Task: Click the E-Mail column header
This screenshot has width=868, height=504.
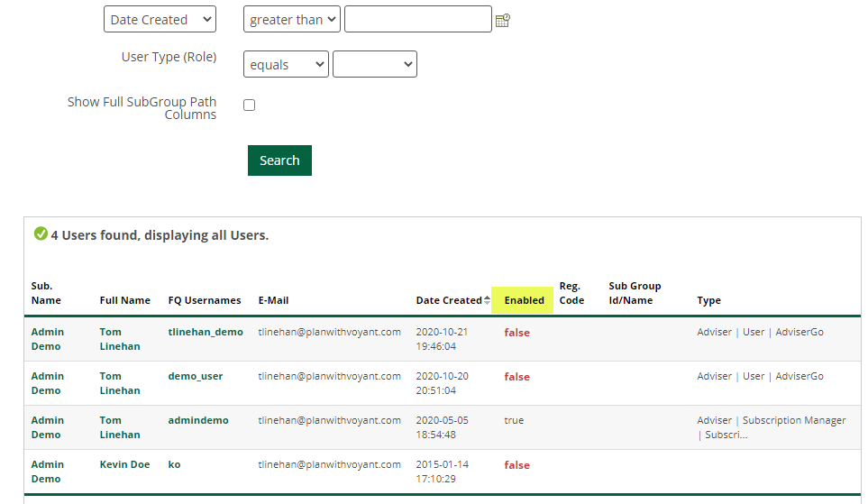Action: click(x=273, y=300)
